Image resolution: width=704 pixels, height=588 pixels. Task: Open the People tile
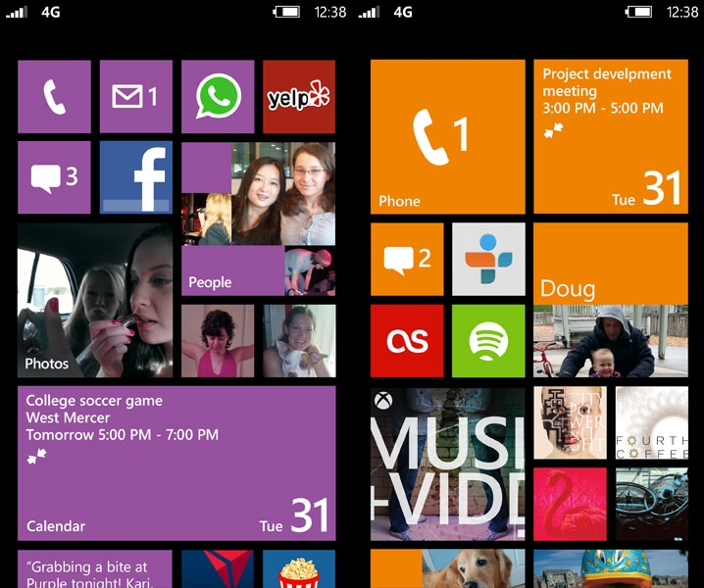[x=258, y=219]
